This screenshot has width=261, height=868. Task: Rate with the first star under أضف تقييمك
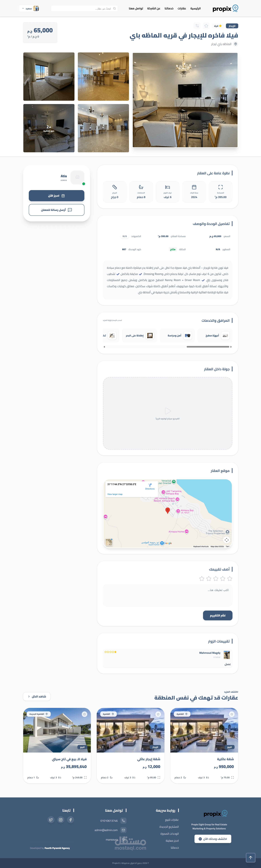(x=230, y=579)
